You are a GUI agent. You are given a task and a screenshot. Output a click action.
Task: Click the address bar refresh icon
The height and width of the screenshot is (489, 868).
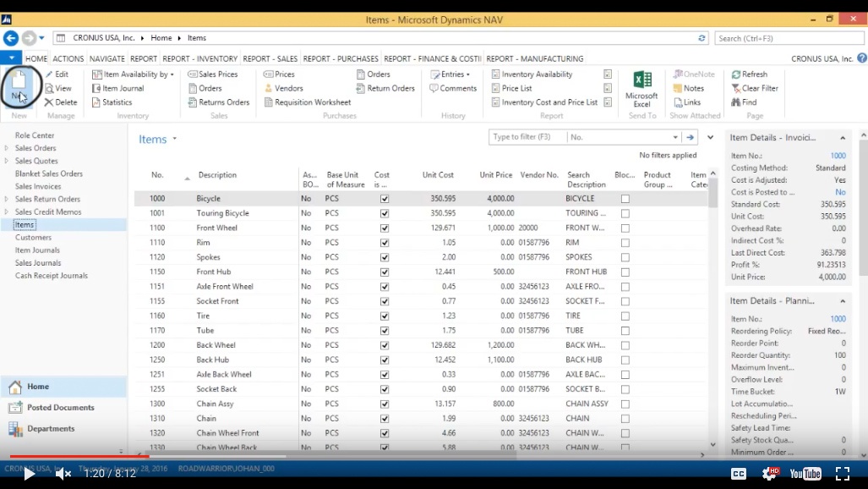point(701,38)
